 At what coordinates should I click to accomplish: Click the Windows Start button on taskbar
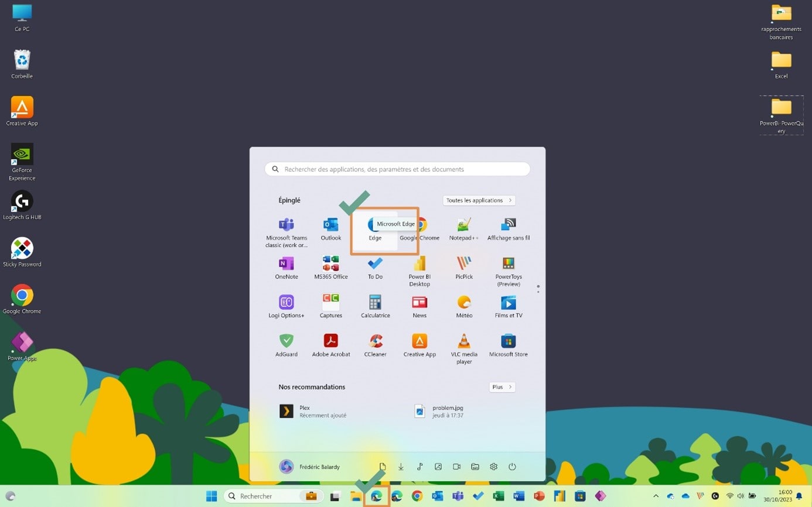pos(211,496)
